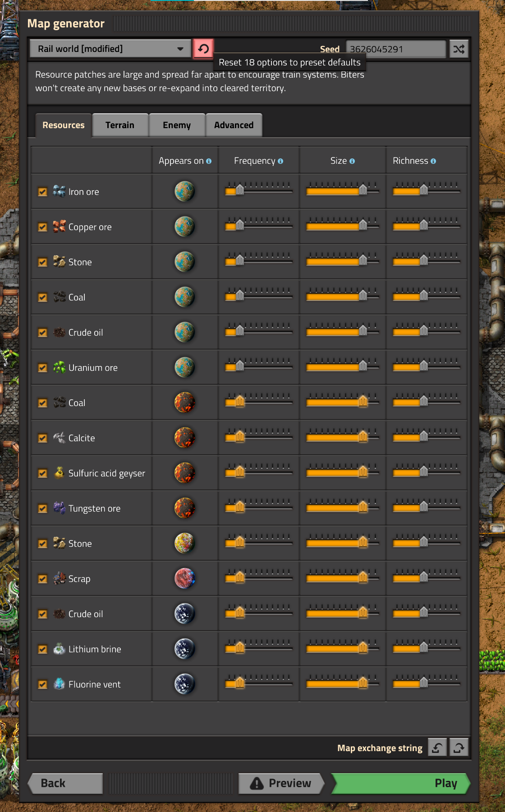Disable the Uranium ore resource checkbox

(x=43, y=368)
